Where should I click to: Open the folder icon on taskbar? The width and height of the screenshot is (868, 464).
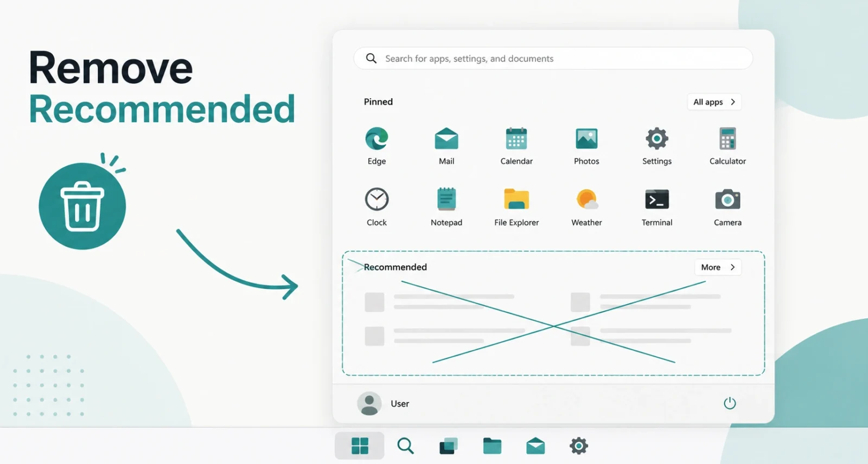pyautogui.click(x=492, y=446)
